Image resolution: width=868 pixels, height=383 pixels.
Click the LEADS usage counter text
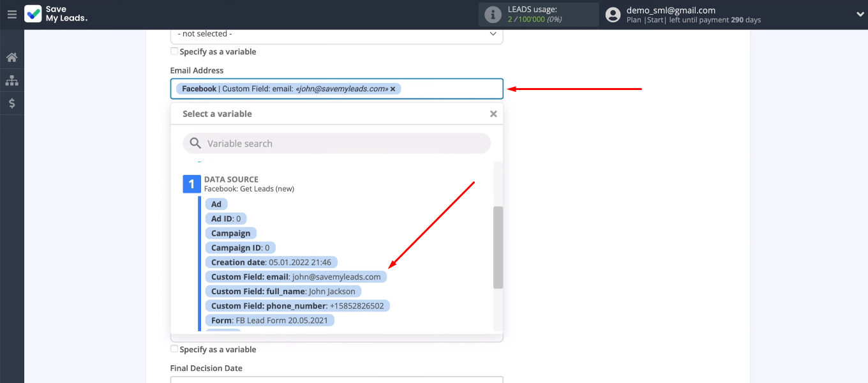coord(535,19)
